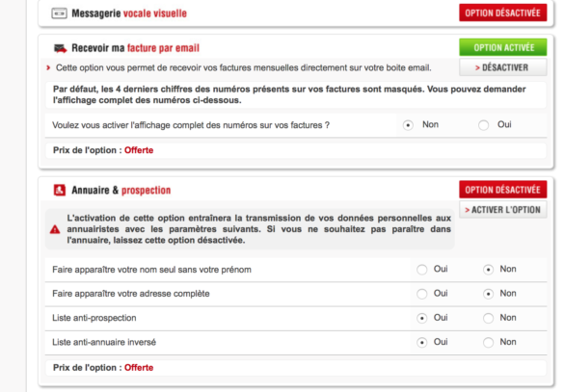The height and width of the screenshot is (392, 564).
Task: Select Non for showing complete address
Action: (x=488, y=294)
